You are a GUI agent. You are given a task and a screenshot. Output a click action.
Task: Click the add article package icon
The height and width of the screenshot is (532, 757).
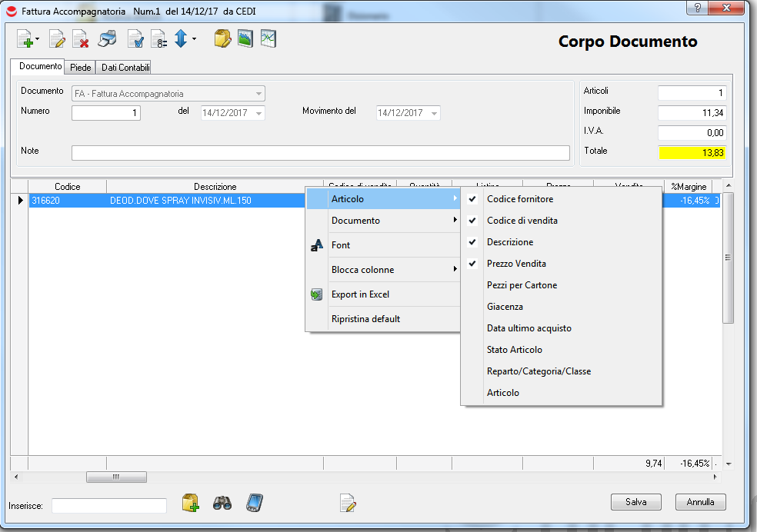pyautogui.click(x=191, y=504)
